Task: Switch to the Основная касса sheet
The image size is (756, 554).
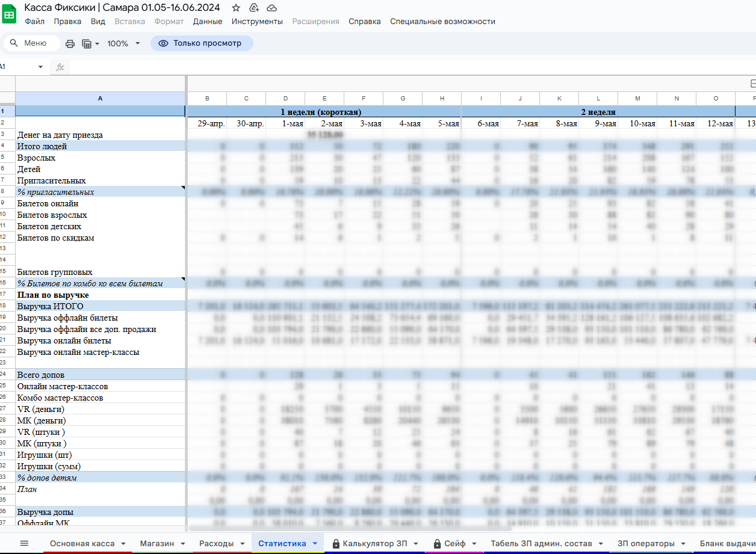Action: (x=82, y=543)
